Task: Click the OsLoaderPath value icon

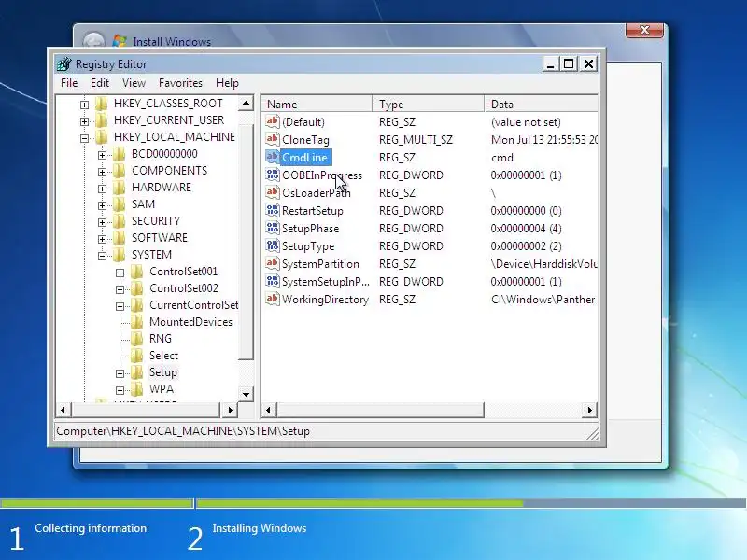Action: point(272,192)
